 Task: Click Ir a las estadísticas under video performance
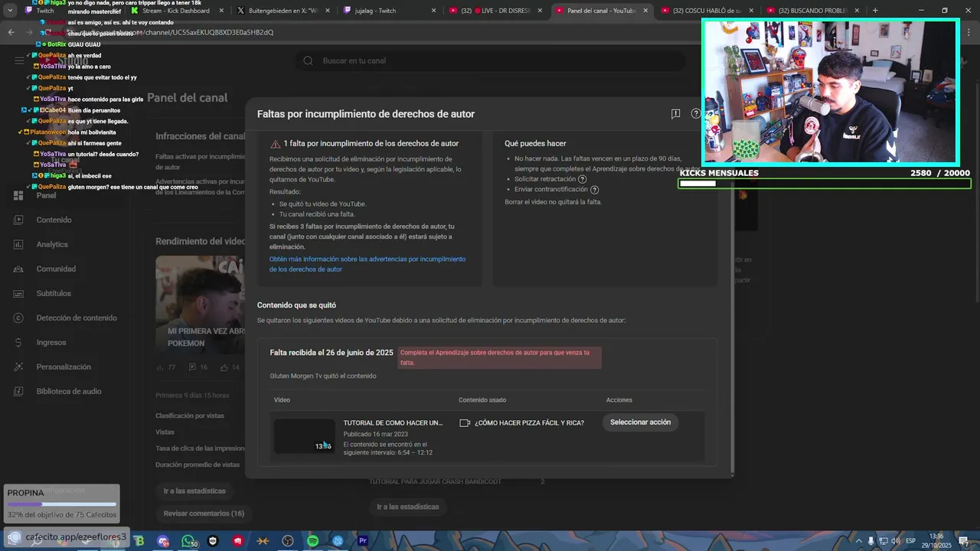point(194,491)
